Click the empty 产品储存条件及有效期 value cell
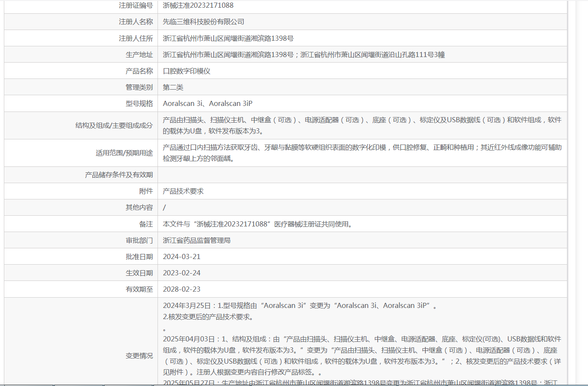The width and height of the screenshot is (588, 386). (x=362, y=175)
